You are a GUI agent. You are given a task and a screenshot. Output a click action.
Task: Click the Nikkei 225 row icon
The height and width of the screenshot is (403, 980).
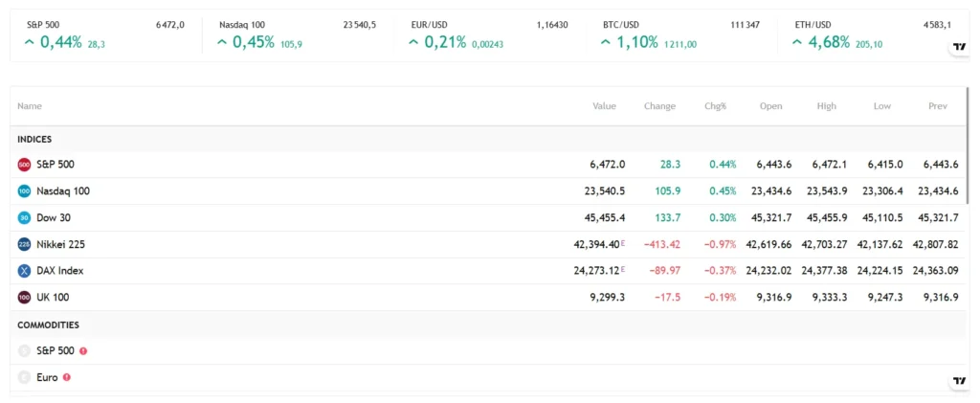(24, 244)
